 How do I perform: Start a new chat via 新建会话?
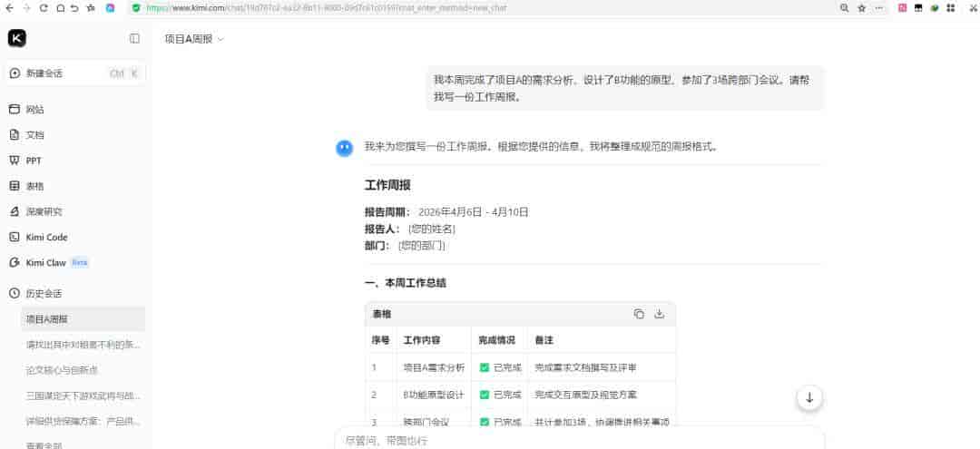click(77, 73)
